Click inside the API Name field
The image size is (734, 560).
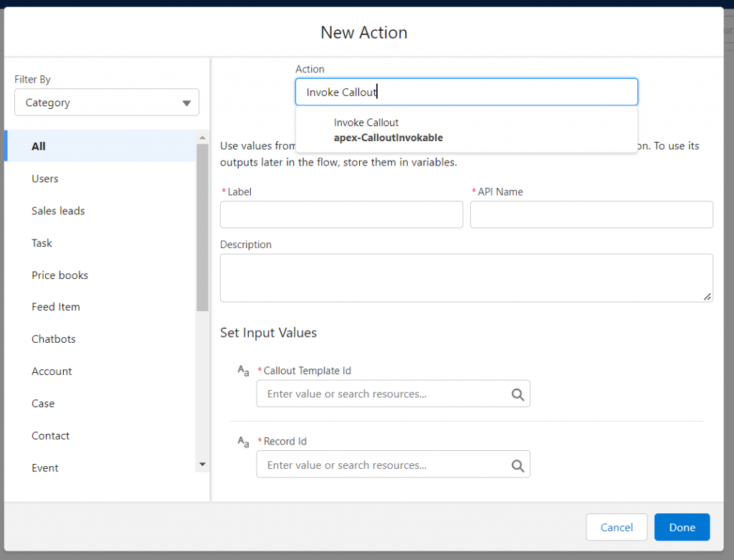click(x=591, y=214)
